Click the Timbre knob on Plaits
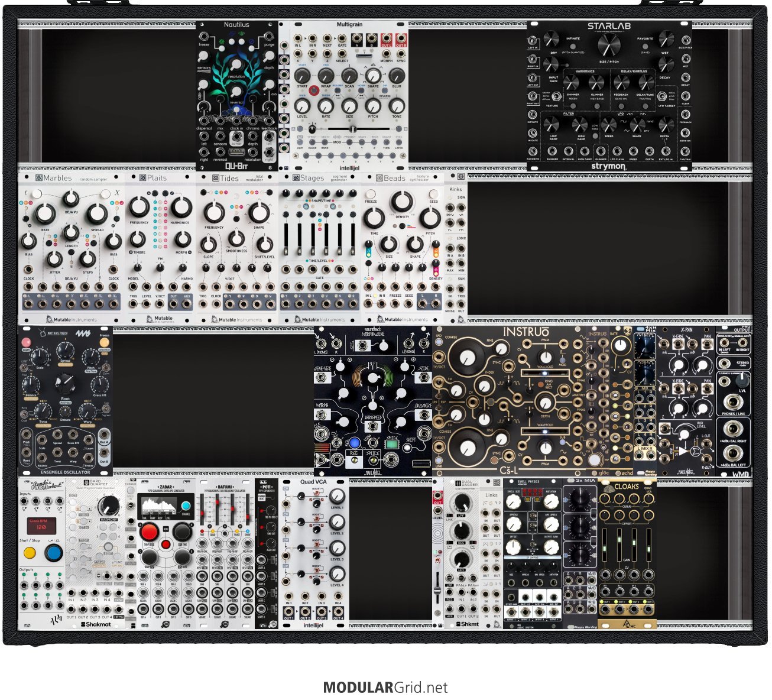Viewport: 772px width, 700px height. (138, 240)
